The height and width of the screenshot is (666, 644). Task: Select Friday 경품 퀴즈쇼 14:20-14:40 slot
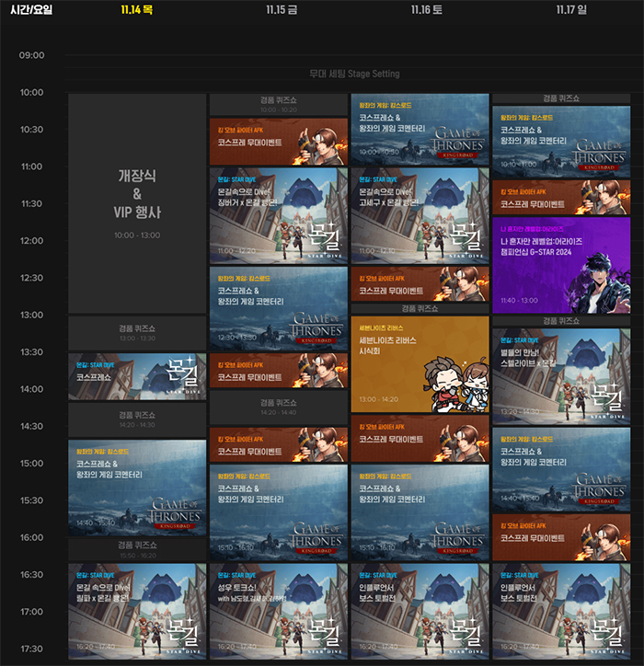coord(279,408)
